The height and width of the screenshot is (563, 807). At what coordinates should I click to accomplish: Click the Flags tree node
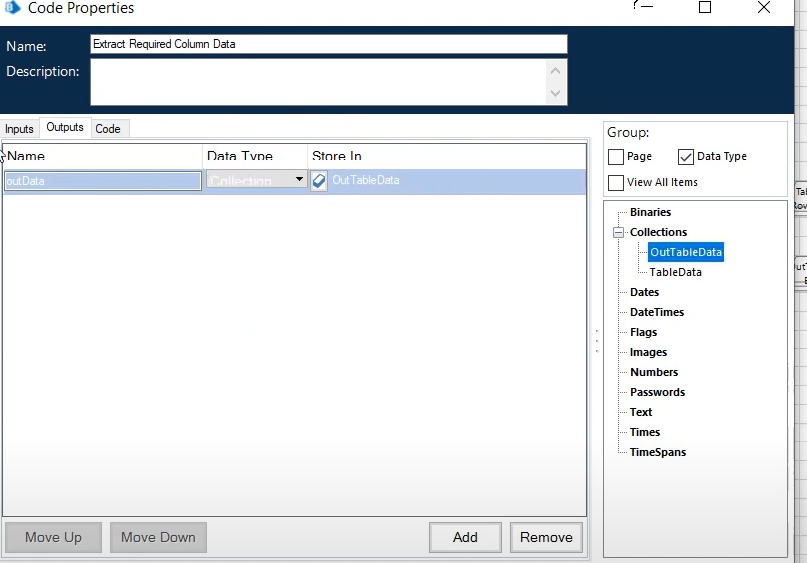click(x=643, y=332)
